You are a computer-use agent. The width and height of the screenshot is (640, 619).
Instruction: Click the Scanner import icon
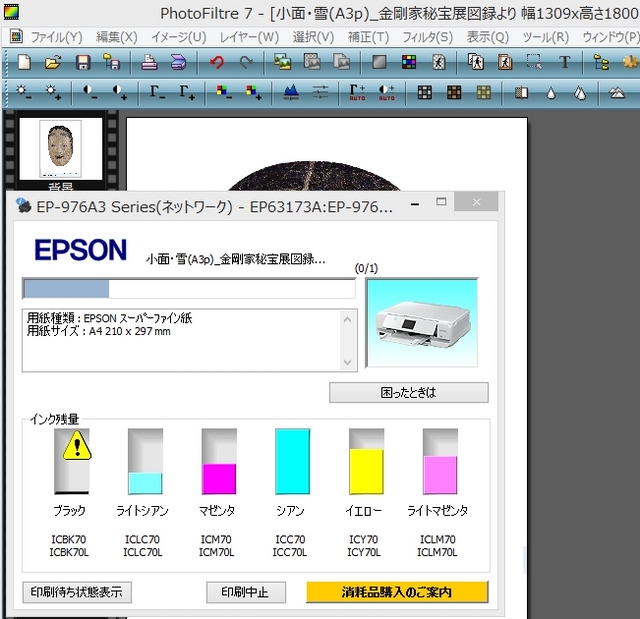click(178, 62)
